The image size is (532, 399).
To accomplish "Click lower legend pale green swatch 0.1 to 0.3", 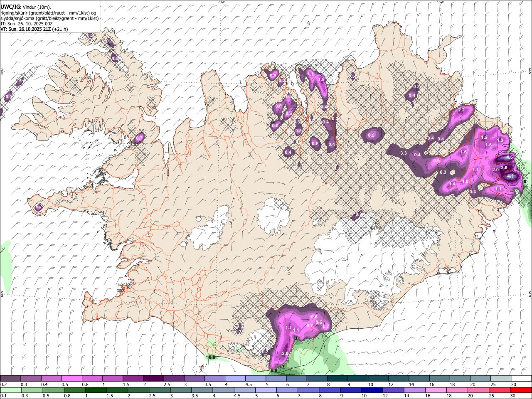I will 10,390.
